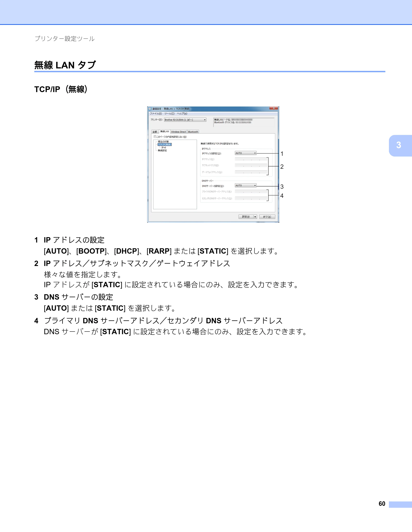Select TCP/IP(無線) in the tree
The height and width of the screenshot is (532, 412).
pos(165,145)
